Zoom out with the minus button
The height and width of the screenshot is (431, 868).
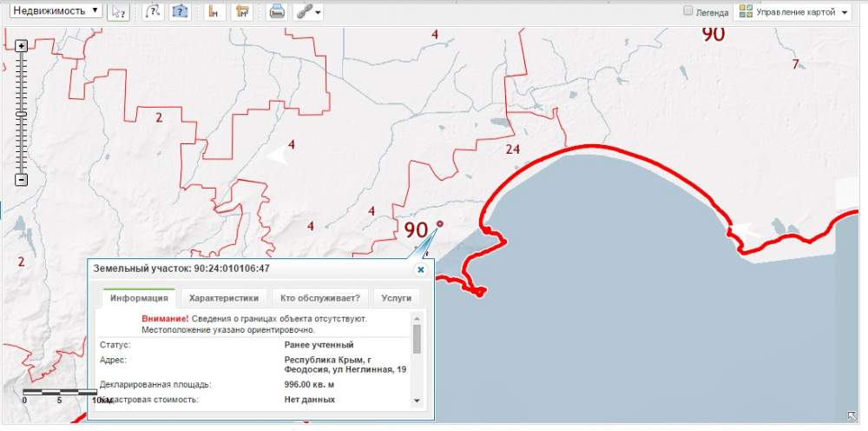[x=21, y=180]
